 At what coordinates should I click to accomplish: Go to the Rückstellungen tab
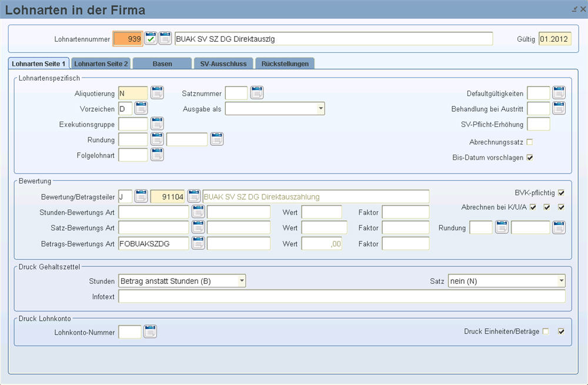[285, 63]
